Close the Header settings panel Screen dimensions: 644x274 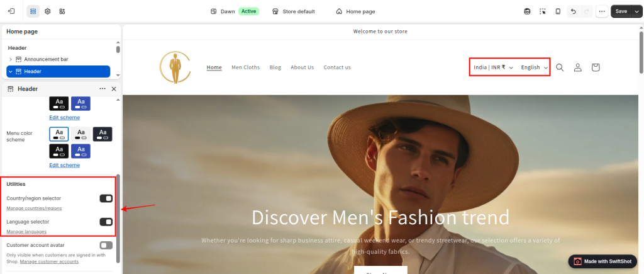point(114,89)
